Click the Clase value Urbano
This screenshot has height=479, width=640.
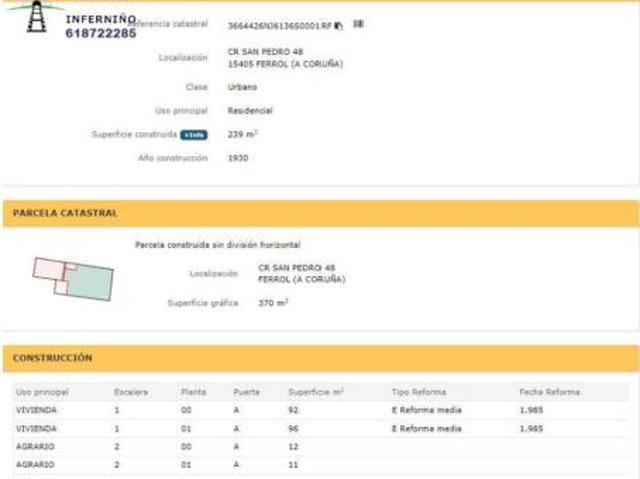(x=242, y=87)
